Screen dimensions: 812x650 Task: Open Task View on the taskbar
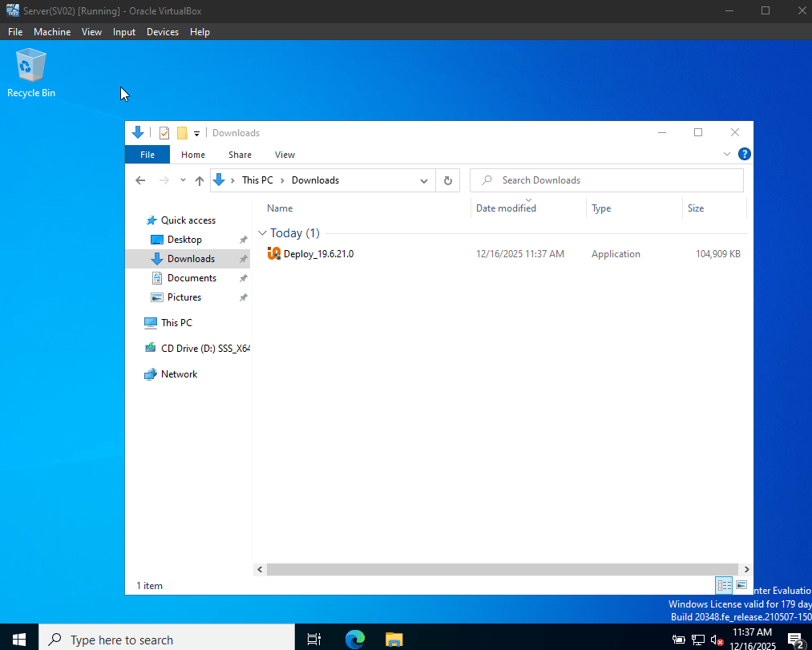coord(314,639)
